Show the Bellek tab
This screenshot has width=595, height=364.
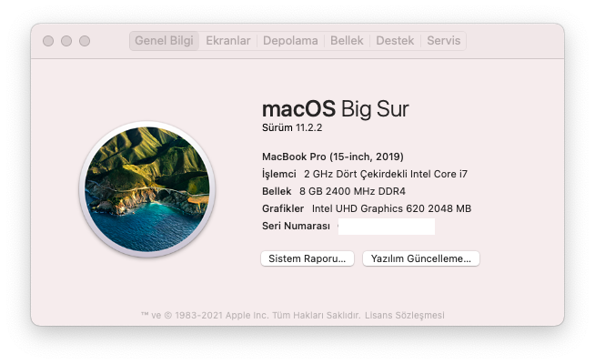point(347,41)
